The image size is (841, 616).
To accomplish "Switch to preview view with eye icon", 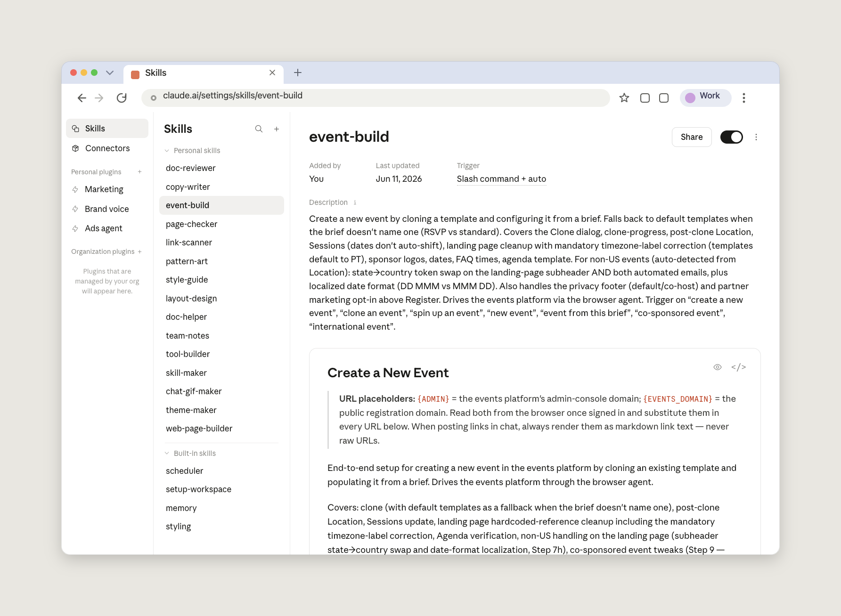I will [x=718, y=367].
